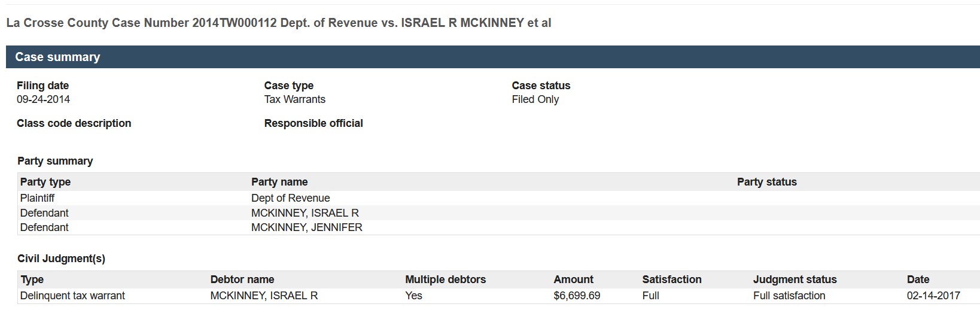Viewport: 980px width, 322px height.
Task: Click the judgment date 02-14-2017
Action: [933, 296]
